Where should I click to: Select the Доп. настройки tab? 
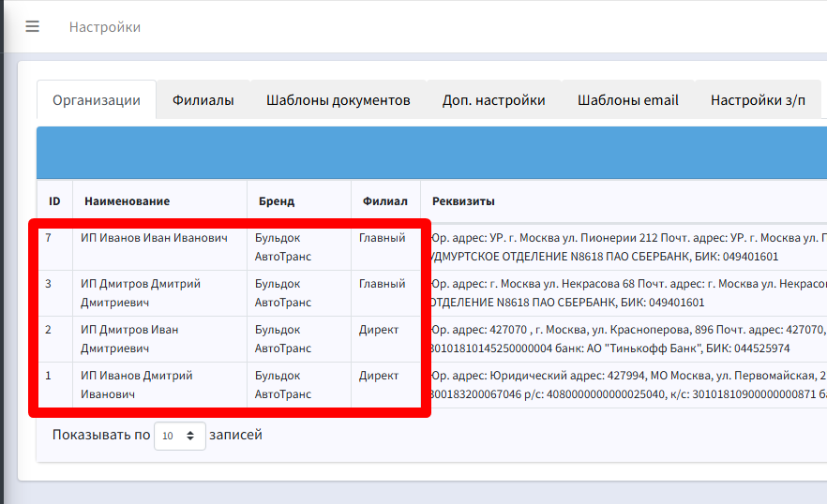[x=493, y=100]
